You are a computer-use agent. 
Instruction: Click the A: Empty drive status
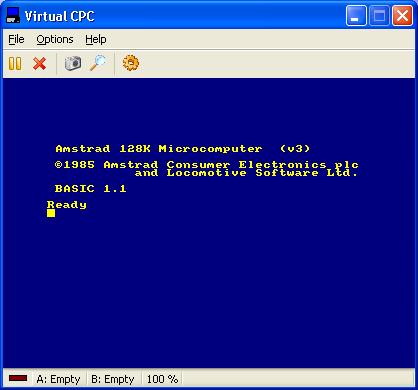coord(59,379)
